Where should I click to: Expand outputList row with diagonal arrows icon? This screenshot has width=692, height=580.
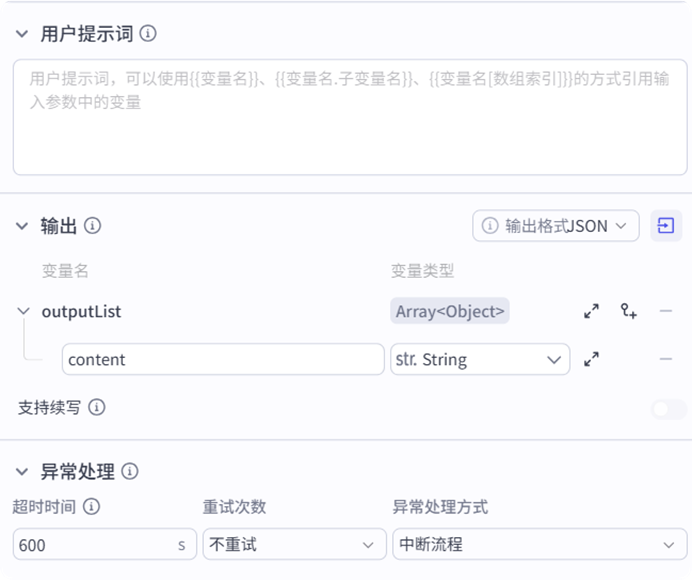point(591,311)
